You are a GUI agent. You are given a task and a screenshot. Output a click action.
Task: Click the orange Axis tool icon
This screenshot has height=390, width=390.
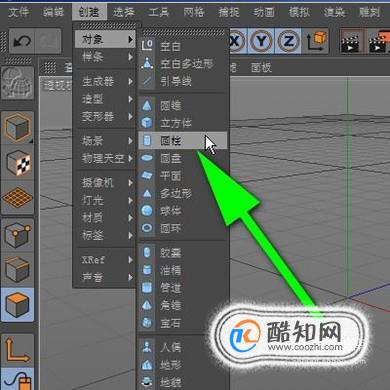pos(18,350)
